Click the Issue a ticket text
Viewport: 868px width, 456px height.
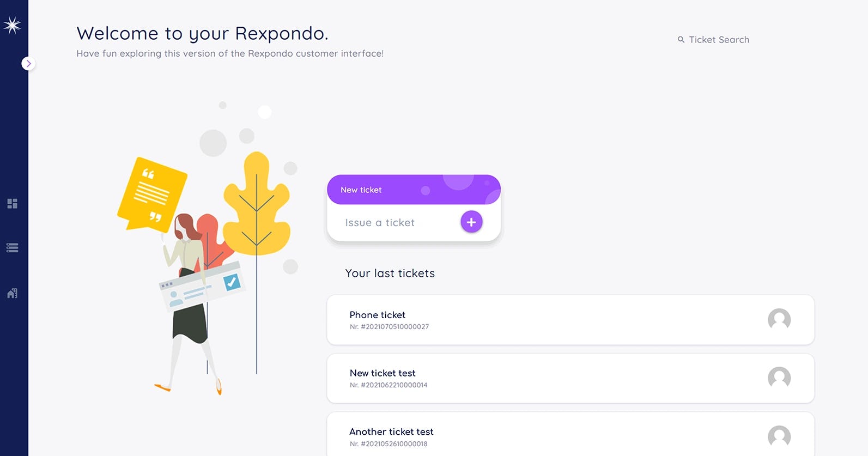coord(380,223)
